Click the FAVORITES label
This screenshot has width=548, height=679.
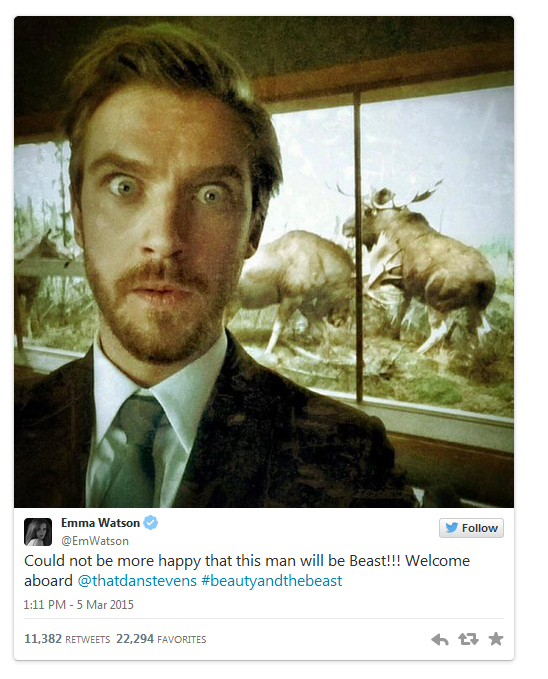coord(182,640)
